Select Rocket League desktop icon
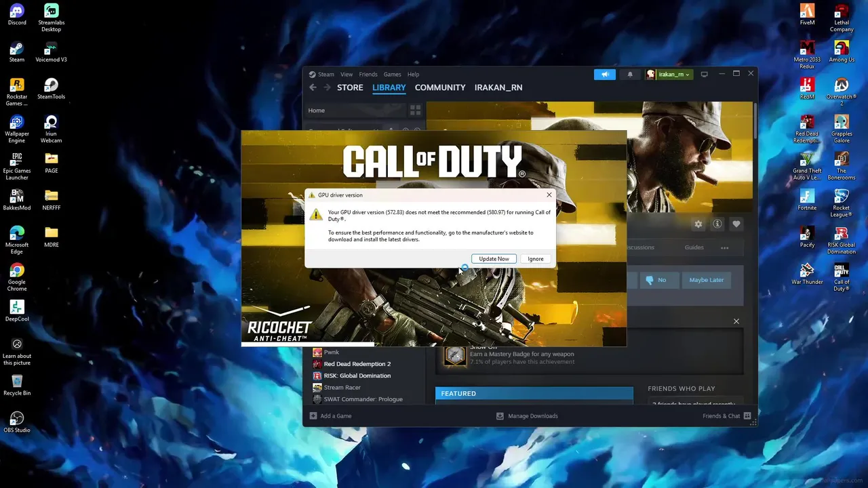Image resolution: width=868 pixels, height=488 pixels. point(842,203)
